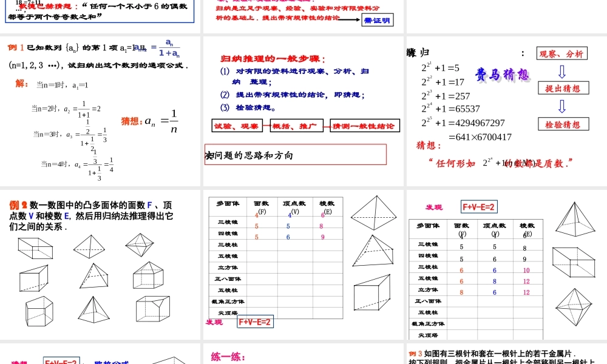Select the 例2 convex polyhedra slide
The height and width of the screenshot is (364, 607).
pos(100,265)
